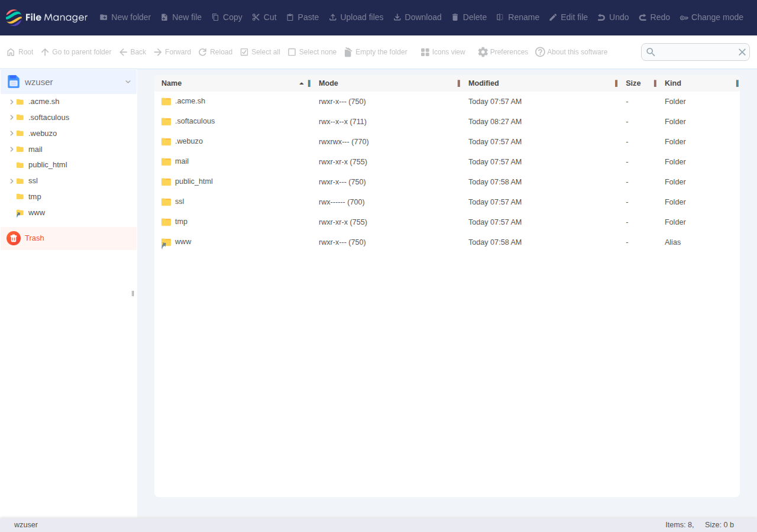Open the Change mode permissions tool

tap(711, 17)
